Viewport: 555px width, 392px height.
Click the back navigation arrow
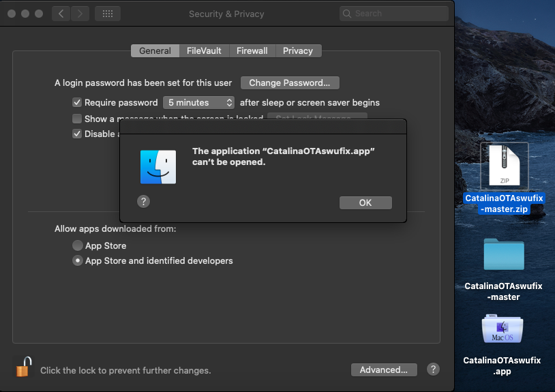61,14
